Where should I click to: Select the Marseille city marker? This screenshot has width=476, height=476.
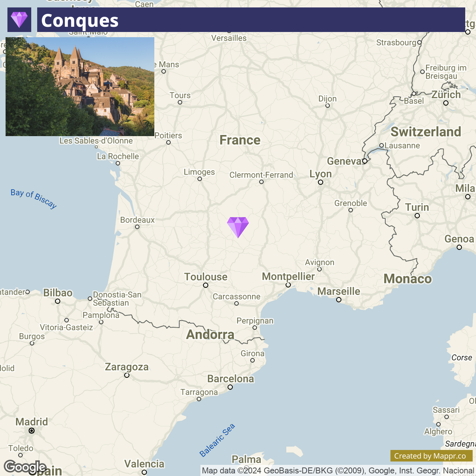point(339,300)
